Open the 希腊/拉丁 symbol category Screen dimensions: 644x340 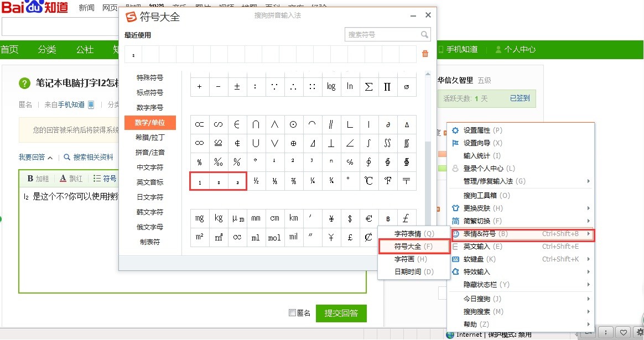tap(150, 138)
